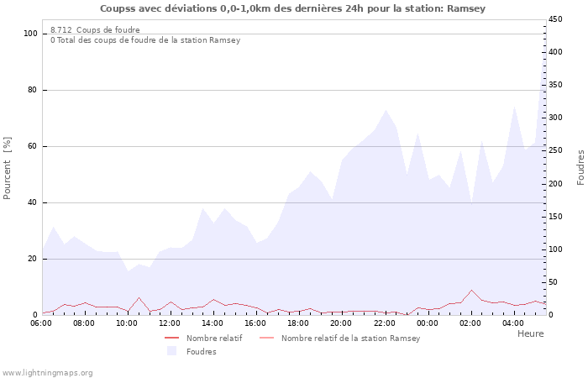The width and height of the screenshot is (588, 378).
Task: Click the Foudres legend color swatch
Action: (171, 351)
